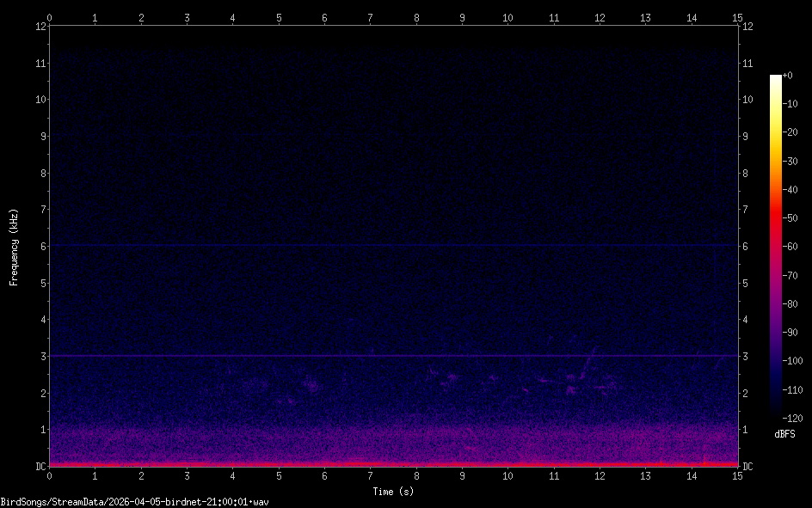Image resolution: width=812 pixels, height=508 pixels.
Task: Click the 3 second mark on bottom axis
Action: tap(187, 475)
